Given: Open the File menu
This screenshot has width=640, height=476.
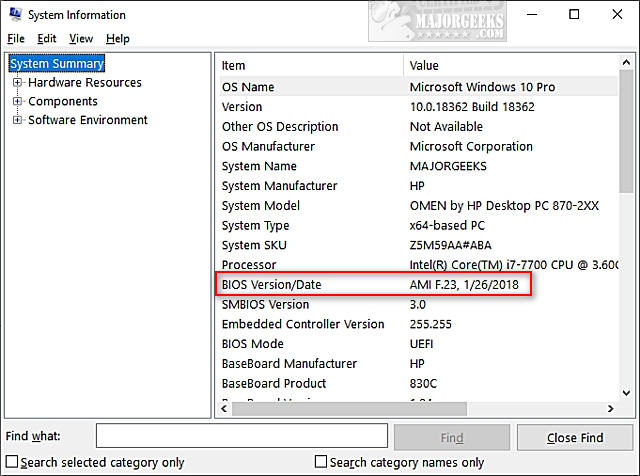Looking at the screenshot, I should (16, 39).
